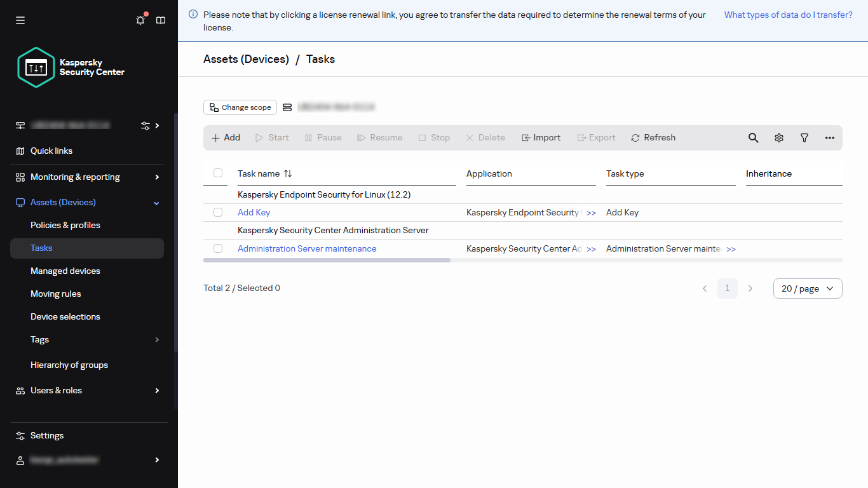The height and width of the screenshot is (488, 868).
Task: Open the notifications bell icon
Action: point(140,20)
